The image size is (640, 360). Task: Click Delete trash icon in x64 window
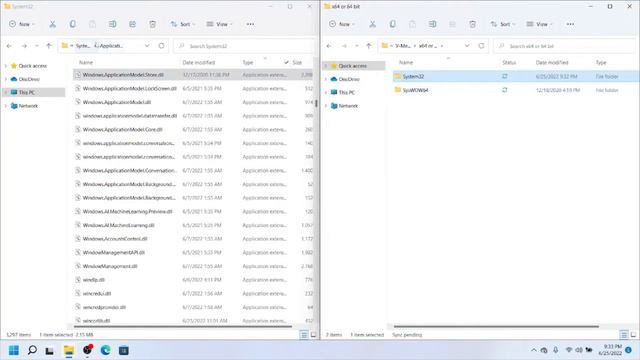coord(472,24)
